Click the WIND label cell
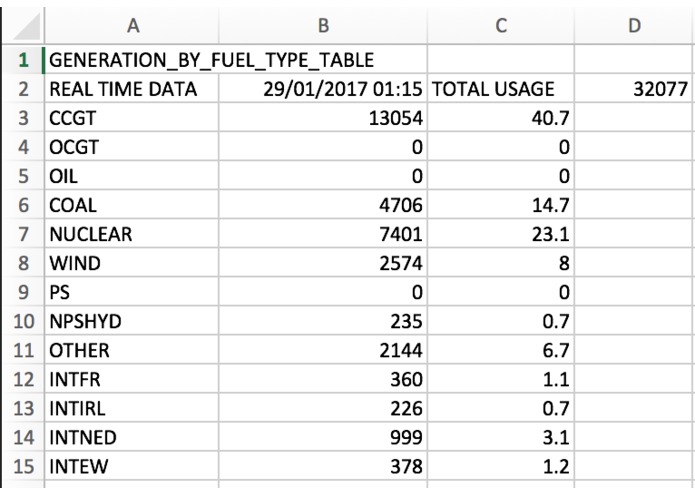Screen dimensions: 695x494 [x=132, y=263]
